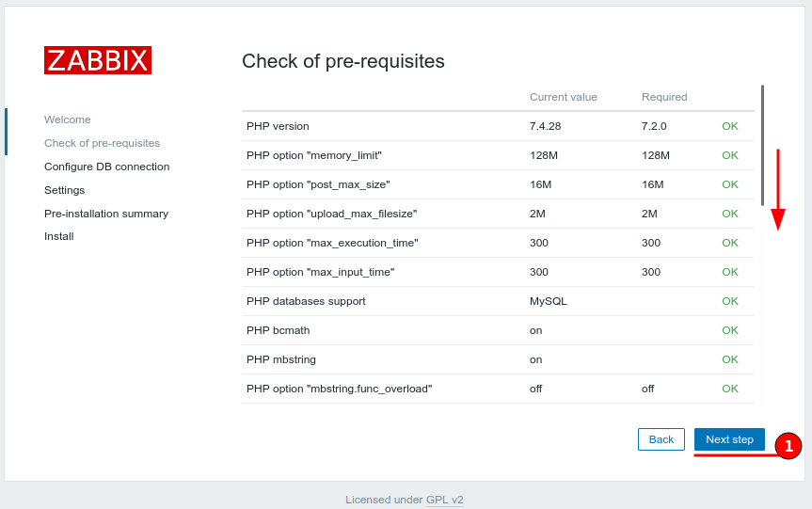812x509 pixels.
Task: Open the Settings step in sidebar
Action: [64, 190]
